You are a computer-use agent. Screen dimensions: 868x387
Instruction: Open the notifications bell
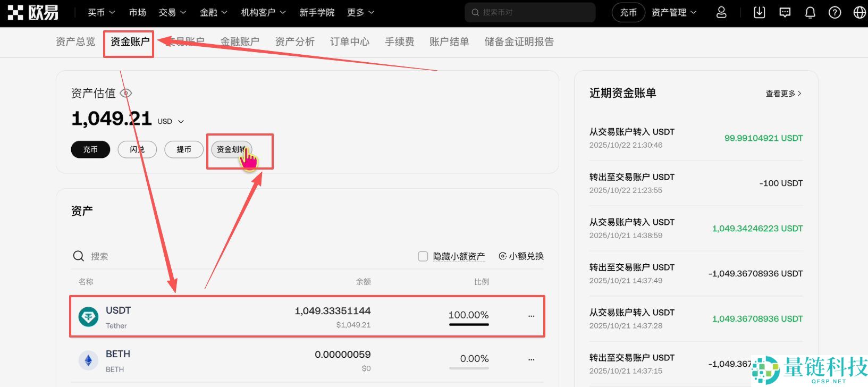coord(810,12)
